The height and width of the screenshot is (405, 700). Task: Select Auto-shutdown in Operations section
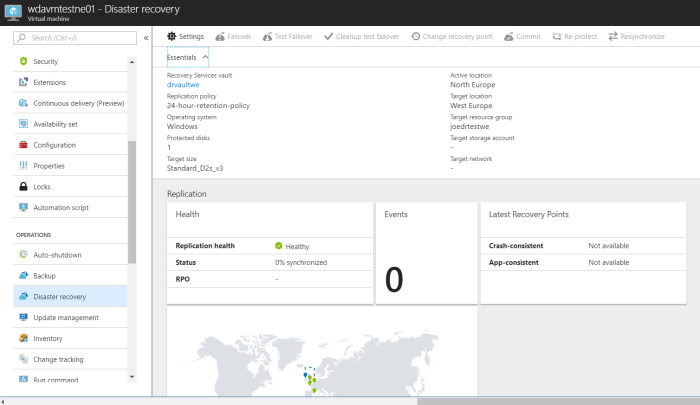click(57, 255)
